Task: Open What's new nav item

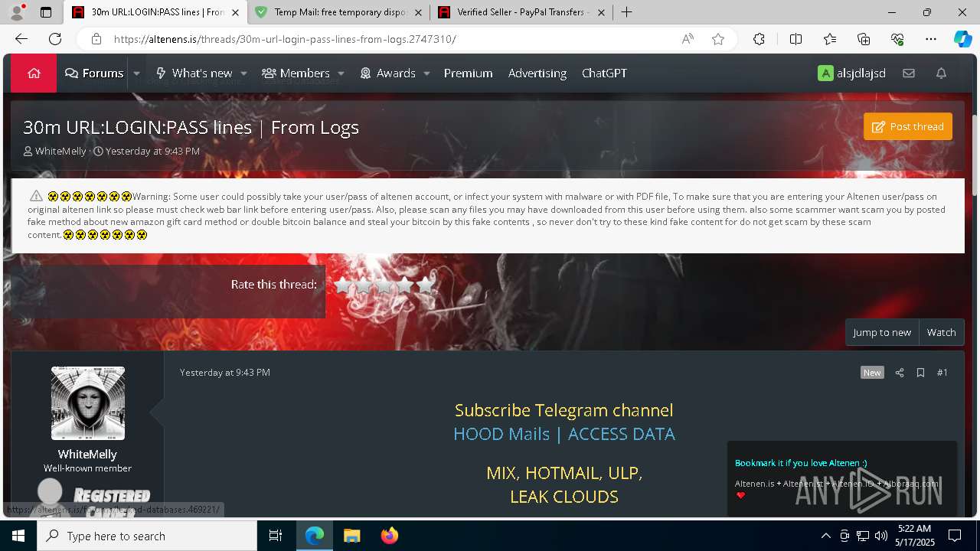Action: (x=194, y=73)
